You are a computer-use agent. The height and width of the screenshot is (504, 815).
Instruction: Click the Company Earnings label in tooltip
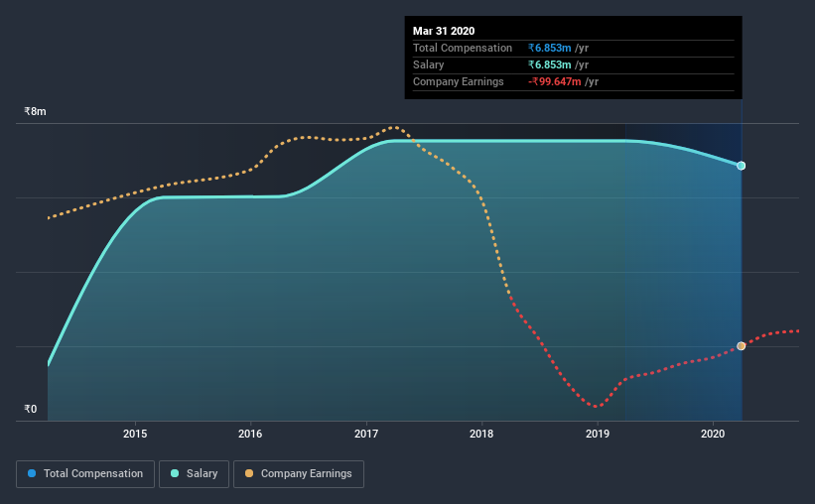[459, 82]
